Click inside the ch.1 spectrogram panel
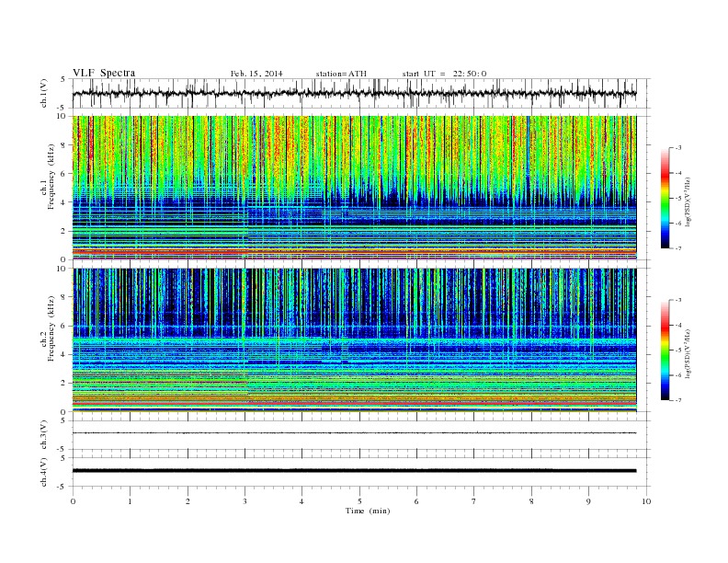The height and width of the screenshot is (563, 728). tap(354, 188)
